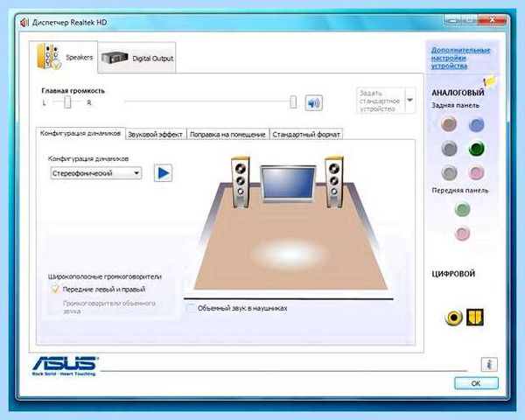Confirm with the OK button
Screen dimensions: 525x420
pyautogui.click(x=476, y=383)
